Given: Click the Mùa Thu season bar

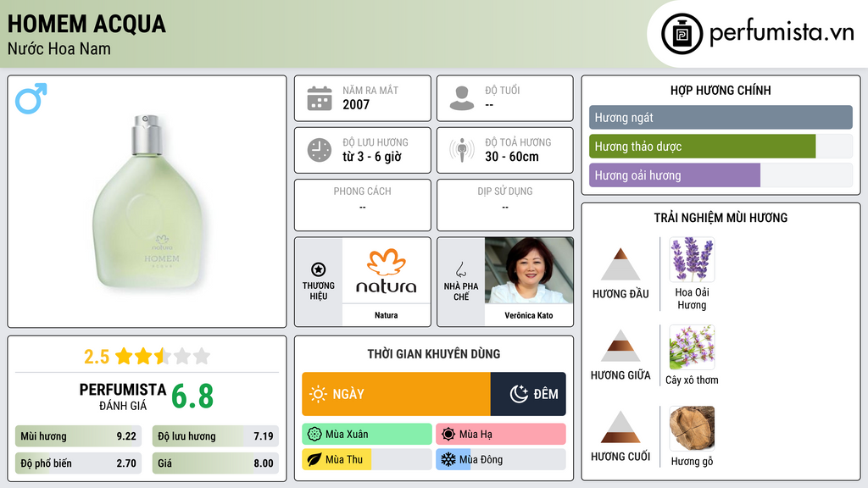Looking at the screenshot, I should (x=367, y=460).
